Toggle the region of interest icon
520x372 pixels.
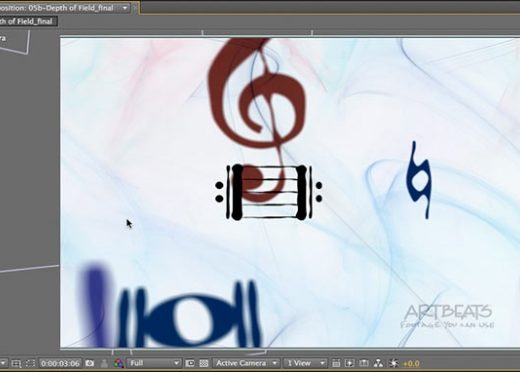30,363
